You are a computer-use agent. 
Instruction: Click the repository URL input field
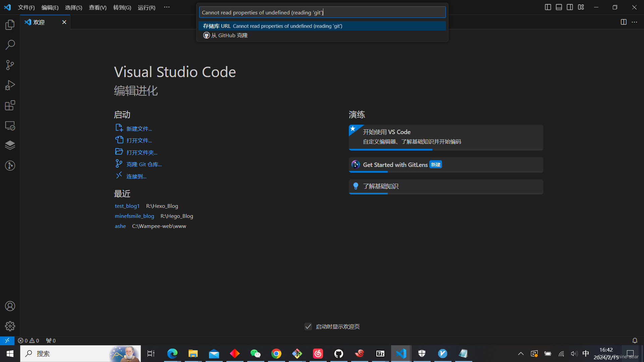coord(322,12)
